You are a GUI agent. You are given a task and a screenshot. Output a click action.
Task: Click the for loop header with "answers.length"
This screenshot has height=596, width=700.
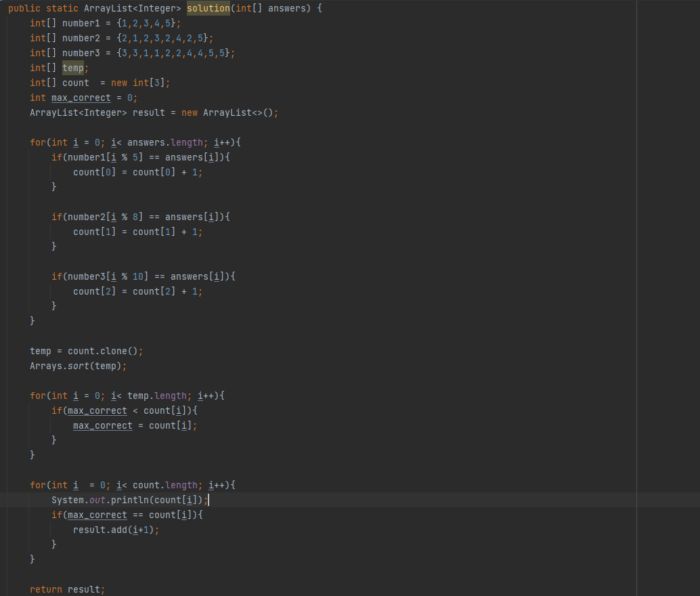[135, 142]
